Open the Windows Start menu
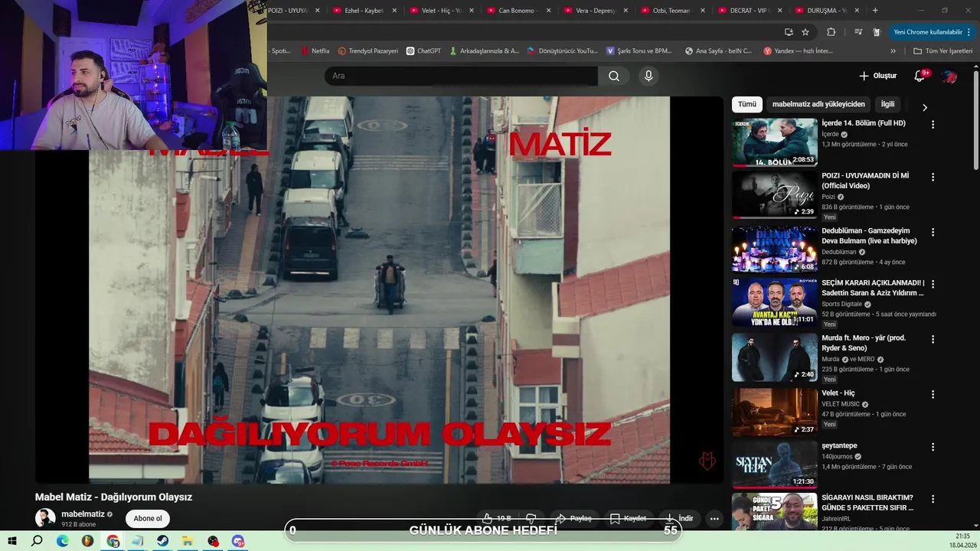The width and height of the screenshot is (980, 551). [11, 540]
